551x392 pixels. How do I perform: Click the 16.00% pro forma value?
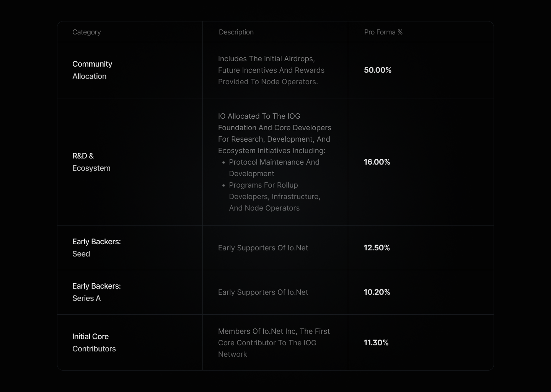377,162
